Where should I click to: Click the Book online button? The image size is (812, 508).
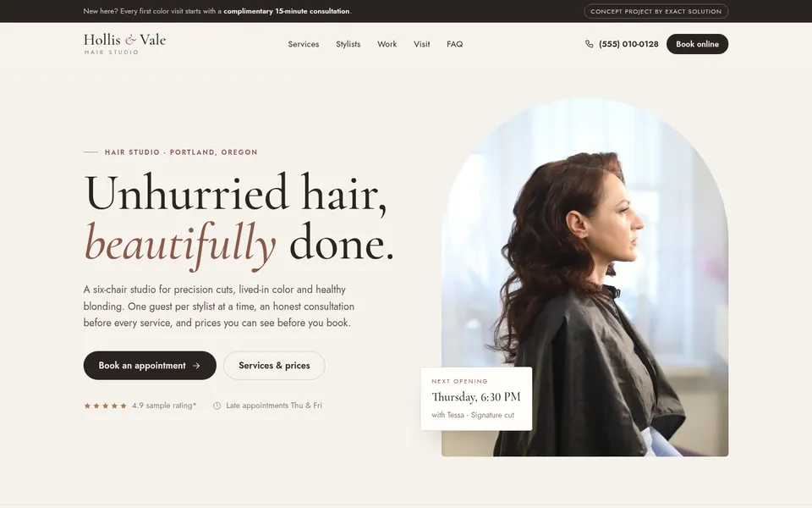coord(697,44)
